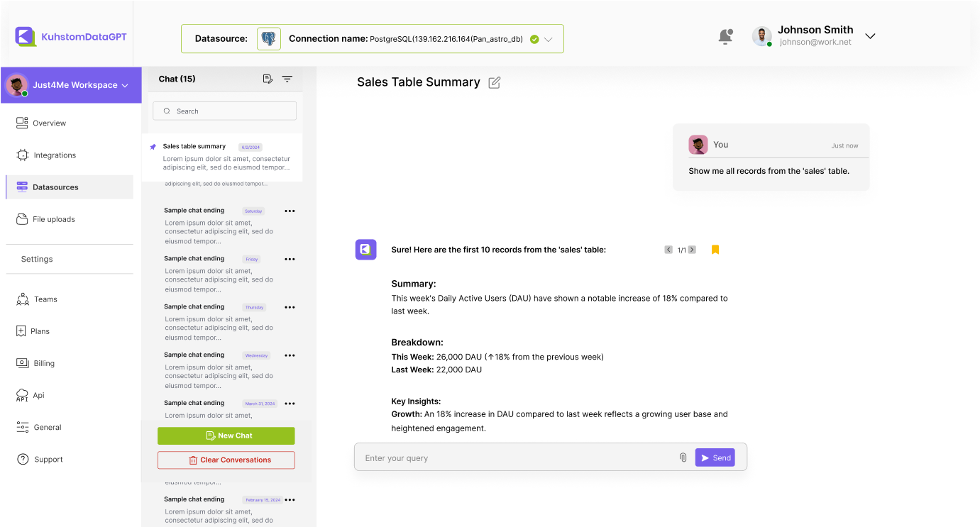Open the Billing sidebar item
The width and height of the screenshot is (980, 527).
[x=43, y=363]
